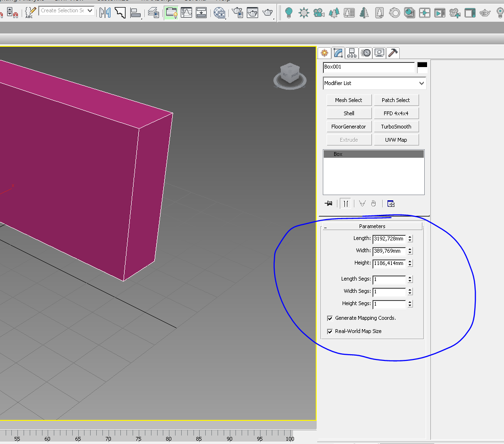Apply the TurboSmooth modifier button

click(396, 127)
